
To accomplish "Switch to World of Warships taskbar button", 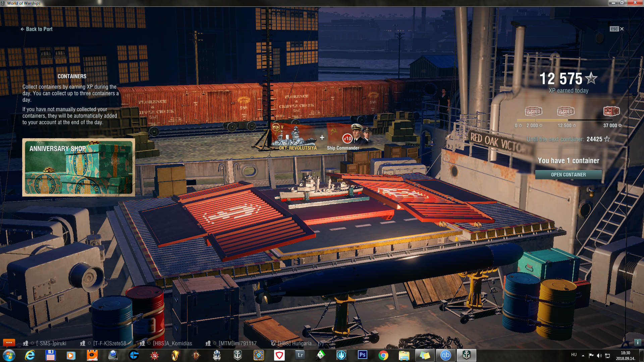I will coord(467,355).
